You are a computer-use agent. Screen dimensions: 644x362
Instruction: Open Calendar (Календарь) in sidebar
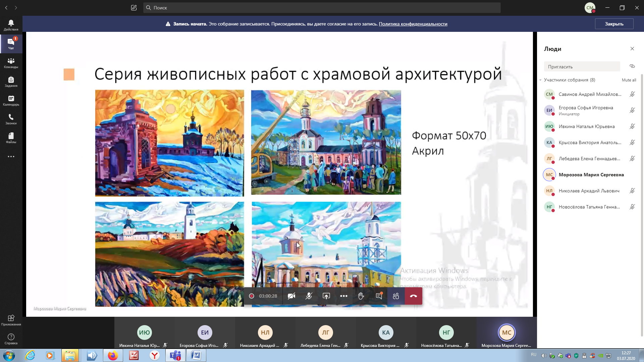pos(11,100)
